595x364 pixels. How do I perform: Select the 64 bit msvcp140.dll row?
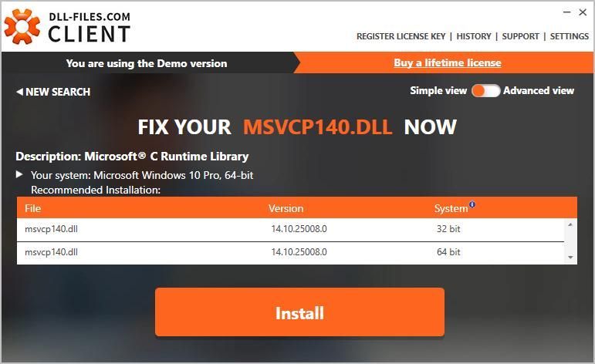(290, 253)
